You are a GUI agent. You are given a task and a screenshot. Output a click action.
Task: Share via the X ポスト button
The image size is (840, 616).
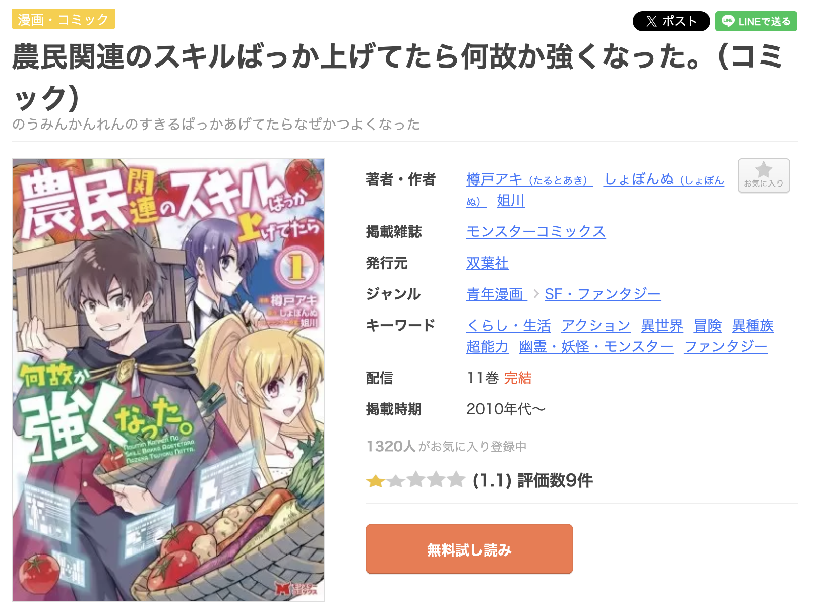(x=671, y=21)
